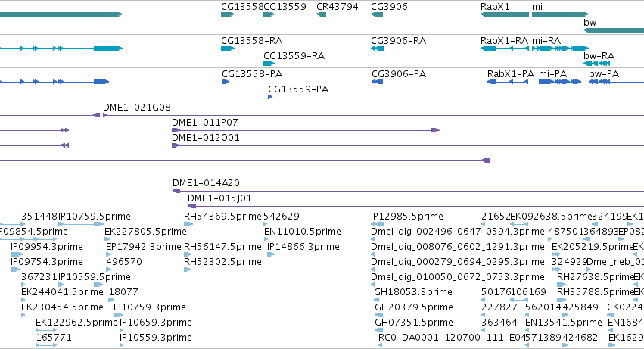Click the CG13559 gene feature label
The height and width of the screenshot is (349, 644).
coord(285,7)
